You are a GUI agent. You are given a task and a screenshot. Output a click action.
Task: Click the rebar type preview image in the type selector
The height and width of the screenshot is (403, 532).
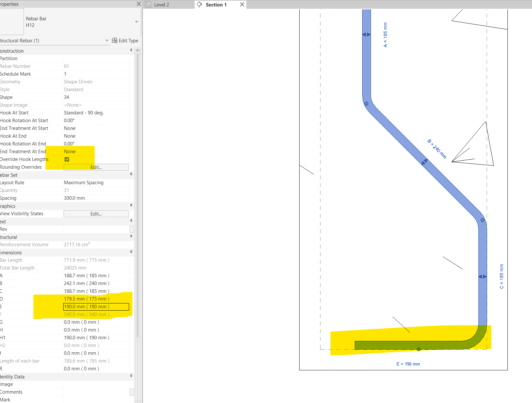pyautogui.click(x=12, y=21)
